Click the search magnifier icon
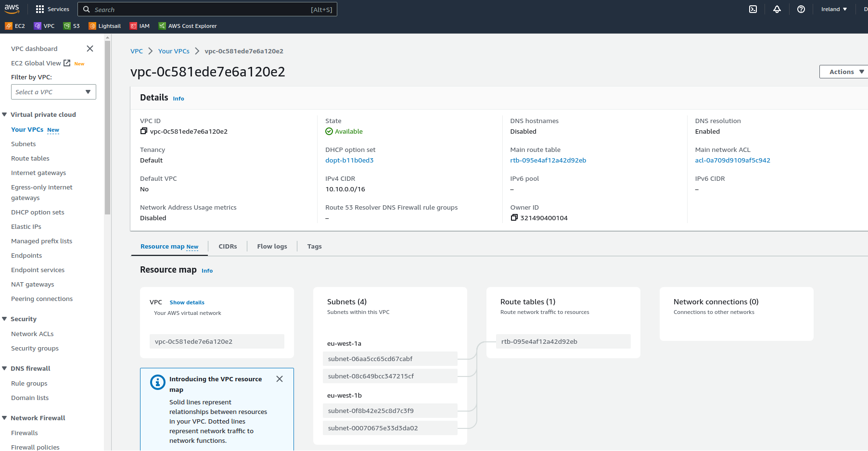The image size is (868, 451). (87, 9)
